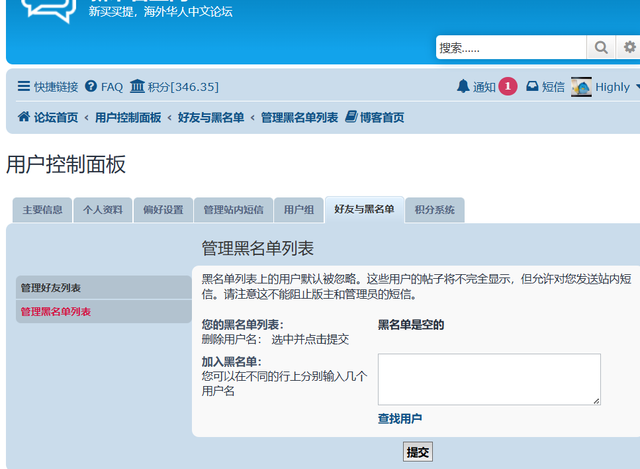Screen dimensions: 640x469
Task: Open advanced search gear icon
Action: click(x=629, y=47)
